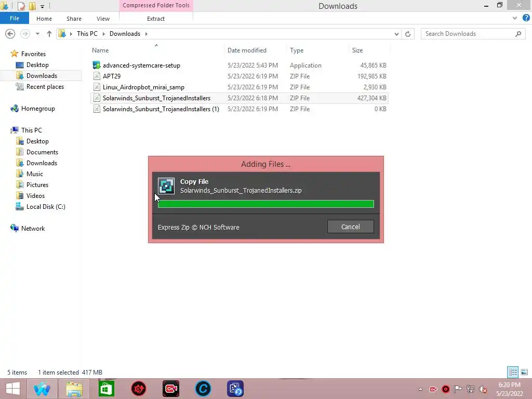
Task: Open the screen recorder taskbar app
Action: point(170,389)
